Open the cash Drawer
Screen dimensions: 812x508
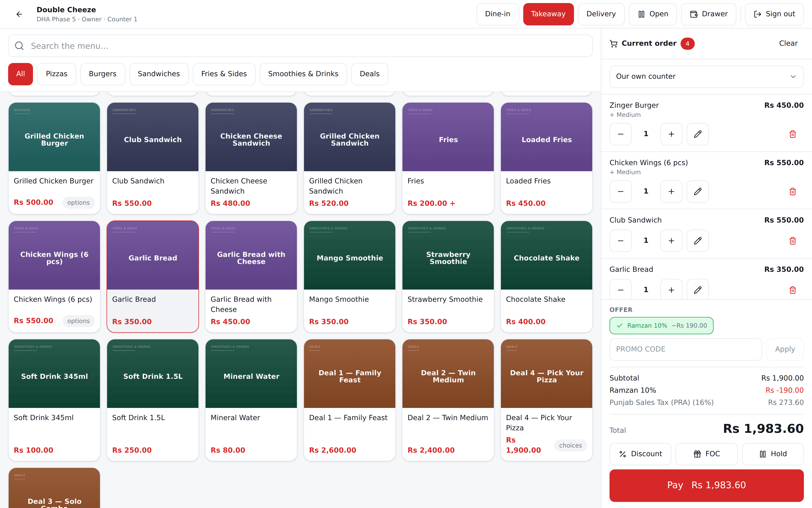tap(709, 14)
